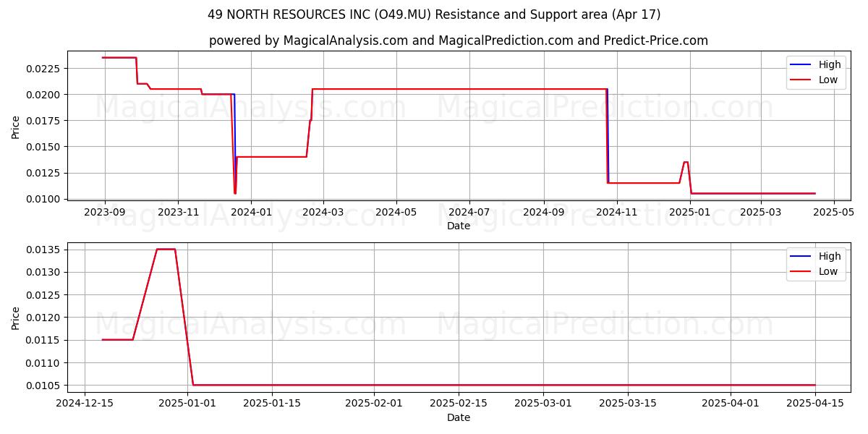Viewport: 868px width, 434px height.
Task: Click the 0.0175 price tick label
Action: coord(45,121)
